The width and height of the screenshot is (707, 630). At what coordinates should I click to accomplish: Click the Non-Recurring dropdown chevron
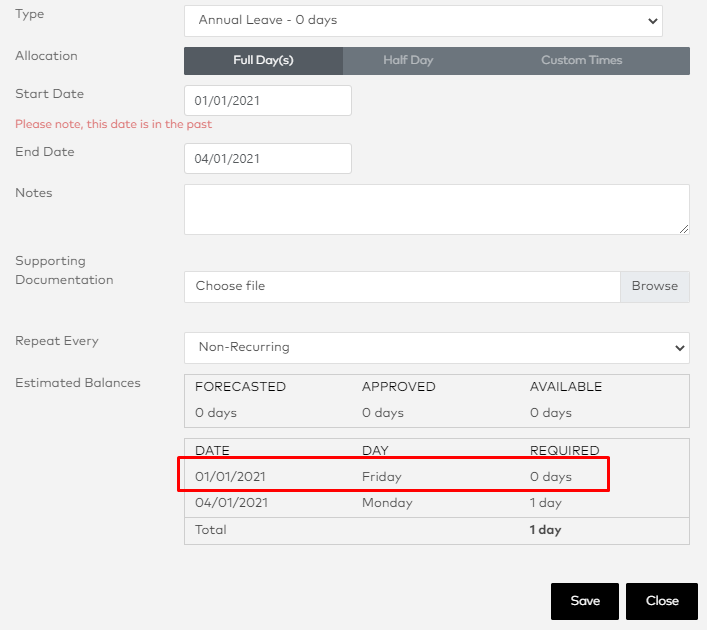tap(679, 348)
